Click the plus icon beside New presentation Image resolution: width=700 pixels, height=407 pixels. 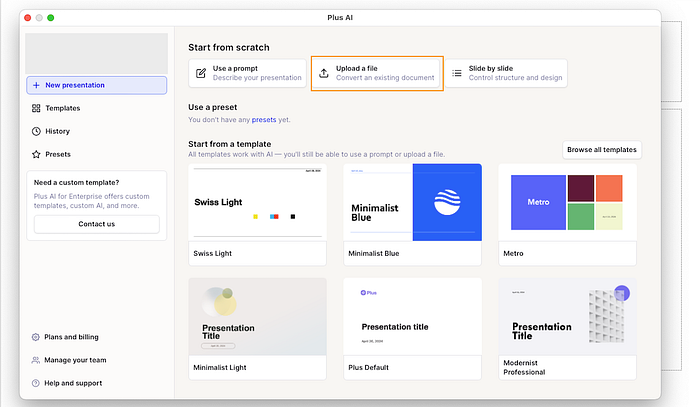(36, 85)
